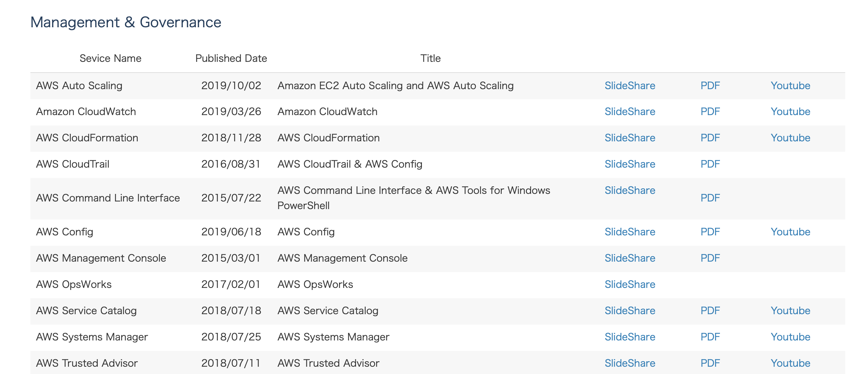This screenshot has height=374, width=868.
Task: Open AWS Config PDF link
Action: [x=710, y=232]
